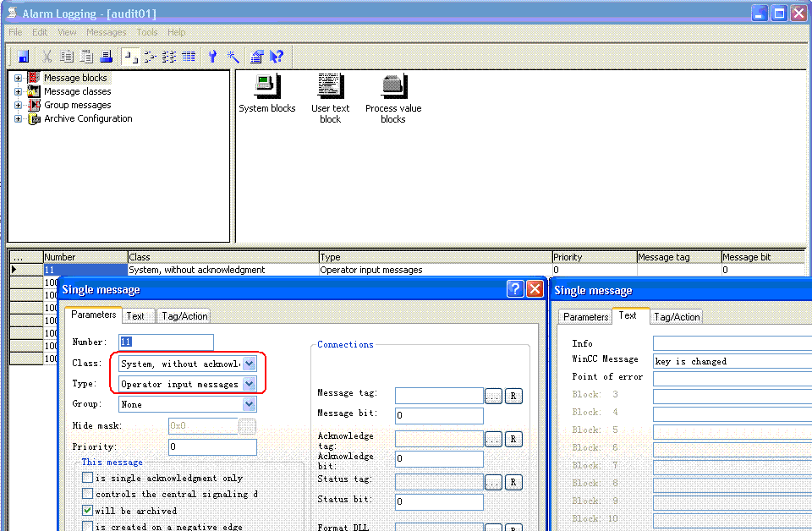Select the Archive Configuration tree icon
This screenshot has height=531, width=812.
[x=34, y=118]
